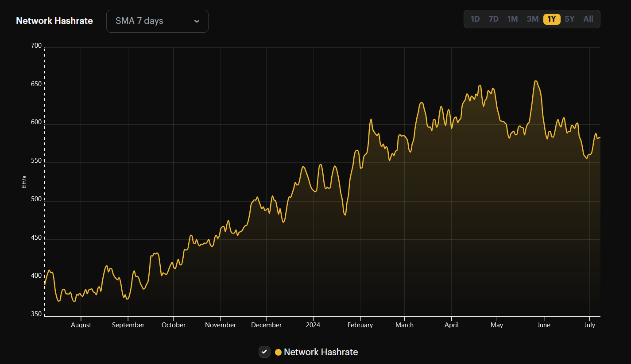631x364 pixels.
Task: Open the SMA 7 days dropdown
Action: [x=157, y=21]
